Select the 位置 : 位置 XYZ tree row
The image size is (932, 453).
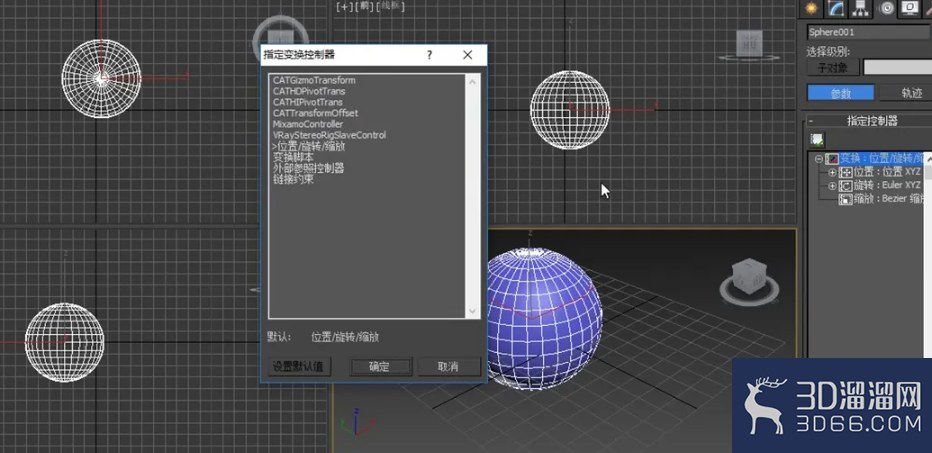887,172
